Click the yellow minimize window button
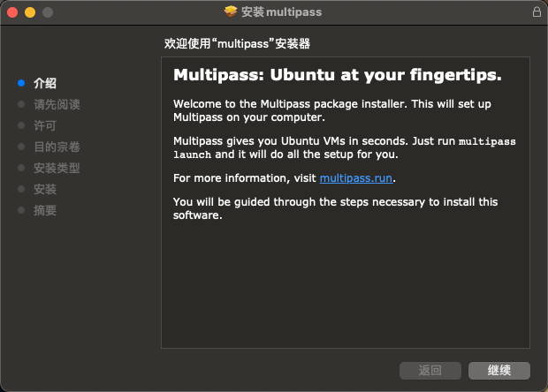 tap(30, 12)
